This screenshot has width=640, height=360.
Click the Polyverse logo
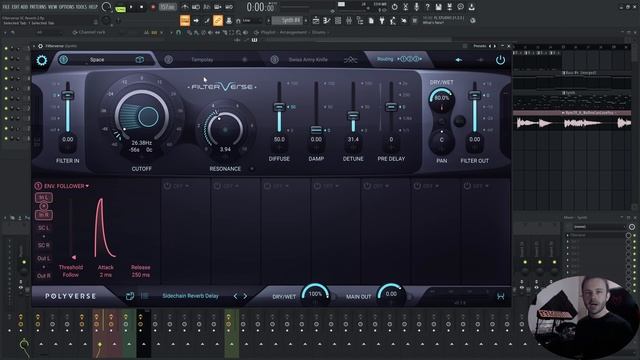click(x=71, y=296)
